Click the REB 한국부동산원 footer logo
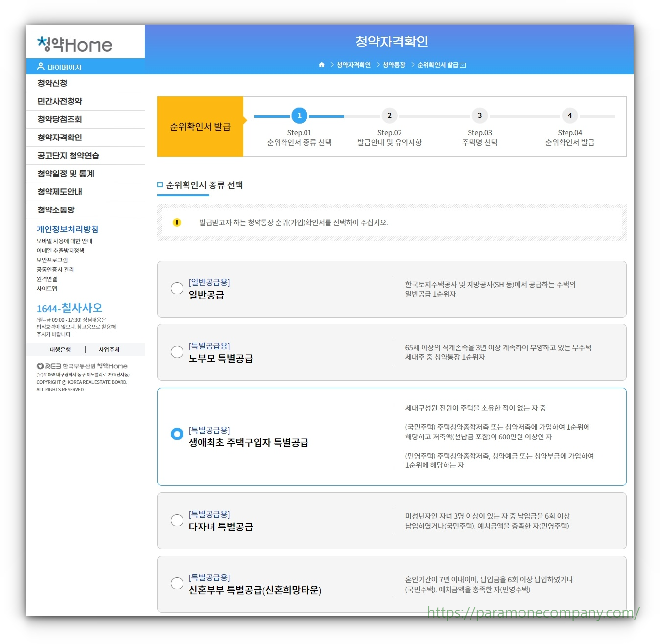 [82, 366]
